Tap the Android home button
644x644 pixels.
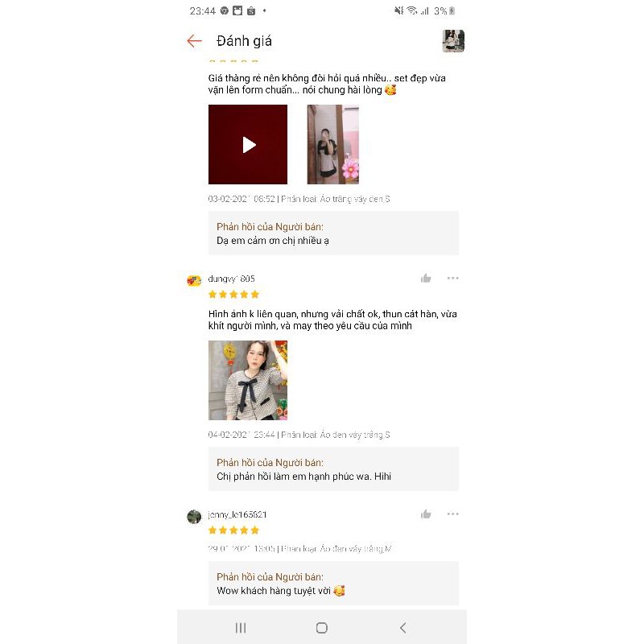pos(321,628)
